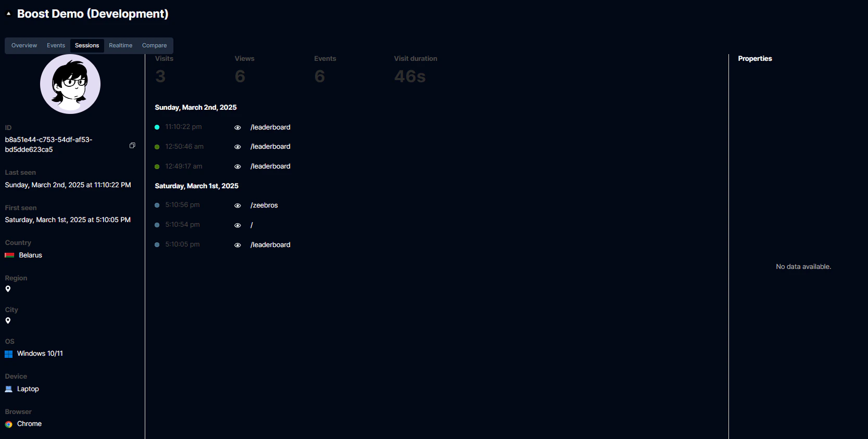Image resolution: width=868 pixels, height=439 pixels.
Task: Click the session ID b8a51e44 text
Action: click(x=48, y=145)
